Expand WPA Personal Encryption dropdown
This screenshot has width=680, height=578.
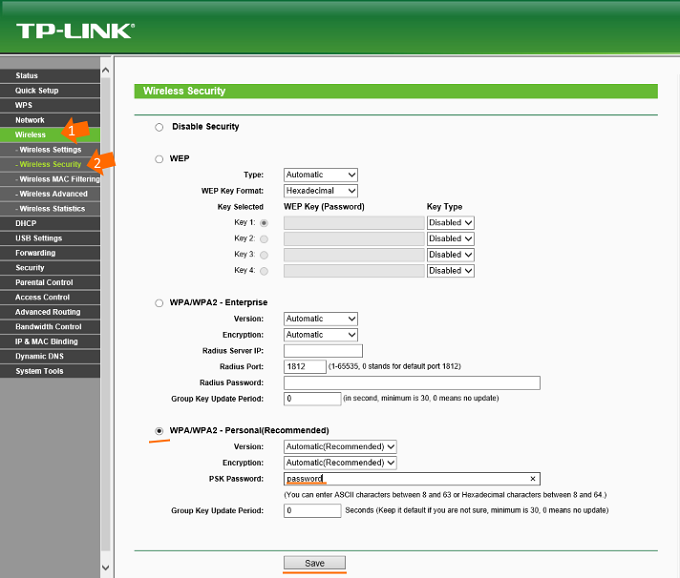340,463
